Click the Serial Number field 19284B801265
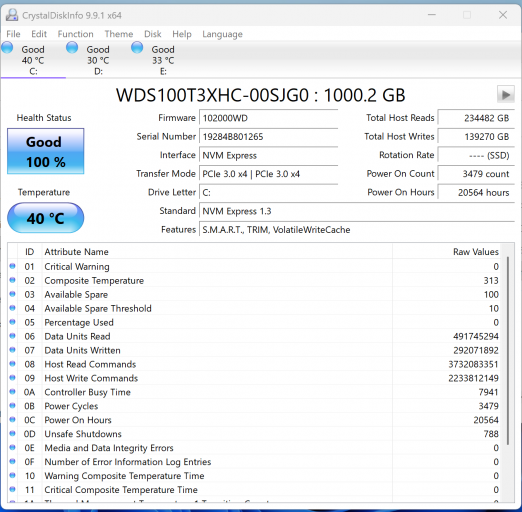Image resolution: width=522 pixels, height=512 pixels. tap(269, 137)
